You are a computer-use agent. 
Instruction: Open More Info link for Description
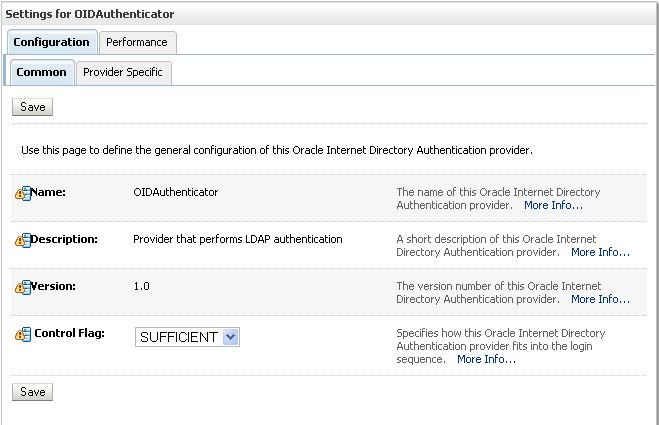click(x=600, y=252)
